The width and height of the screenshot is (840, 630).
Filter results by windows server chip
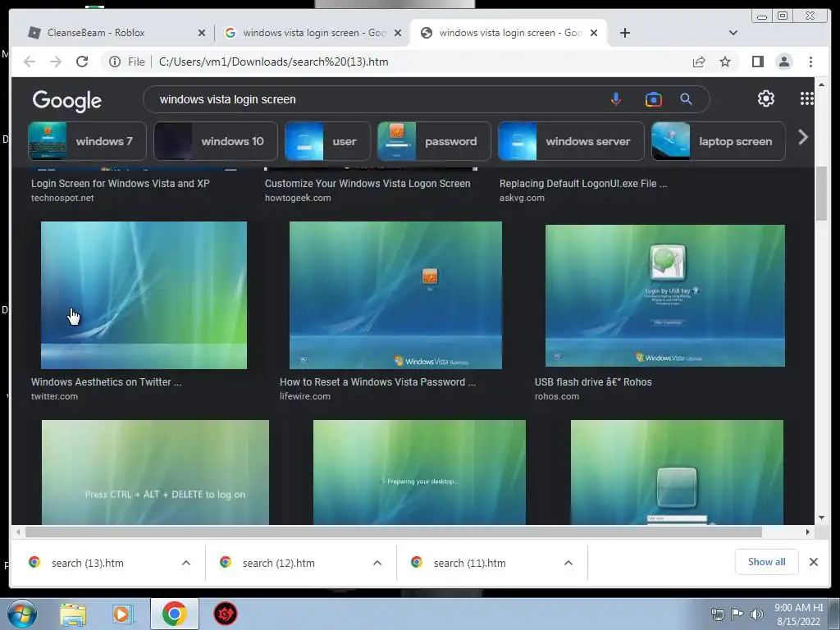571,141
